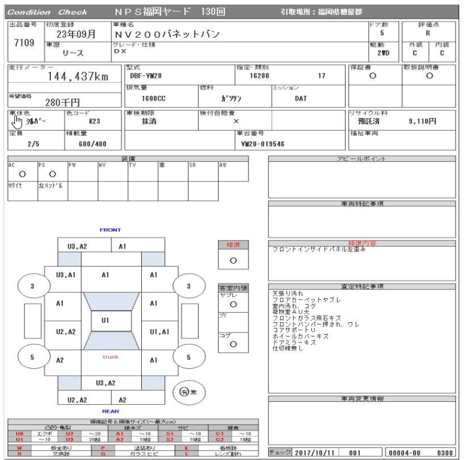The image size is (476, 460).
Task: Click the trunk area of the car diagram
Action: (x=111, y=357)
